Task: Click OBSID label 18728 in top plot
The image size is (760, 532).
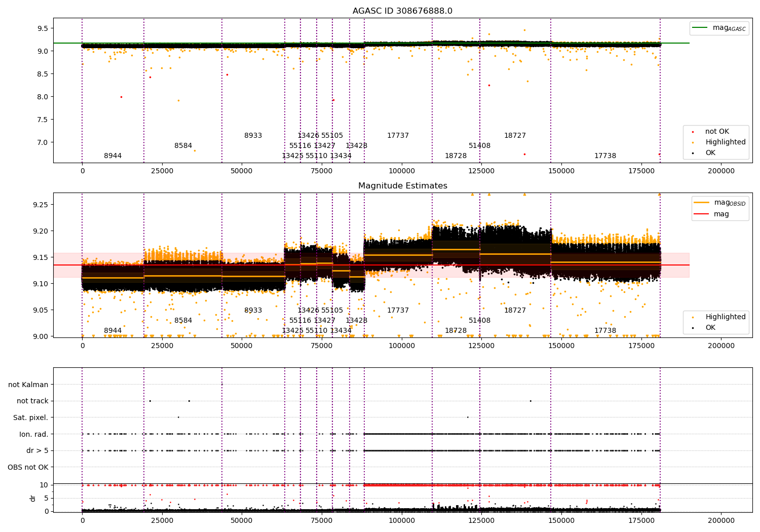Action: (x=455, y=156)
